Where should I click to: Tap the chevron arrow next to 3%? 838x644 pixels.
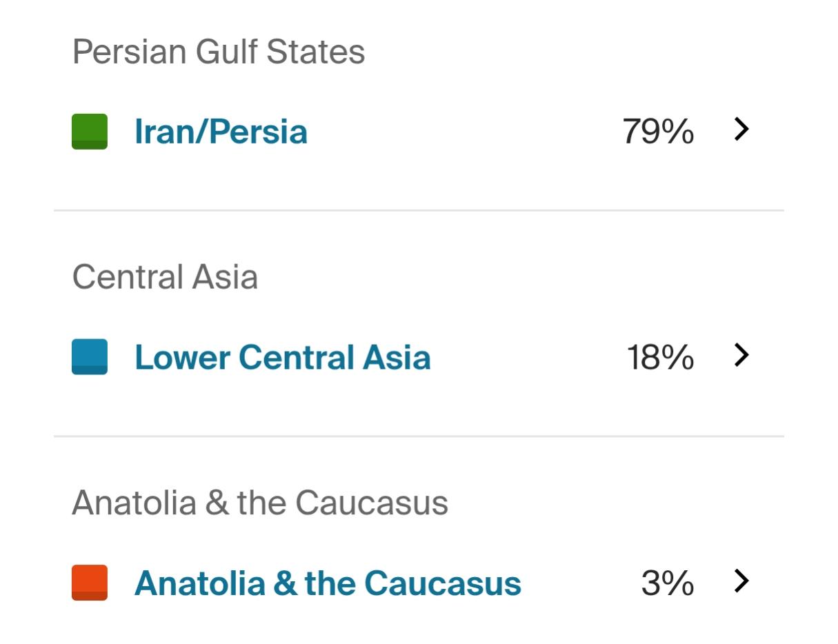[741, 581]
